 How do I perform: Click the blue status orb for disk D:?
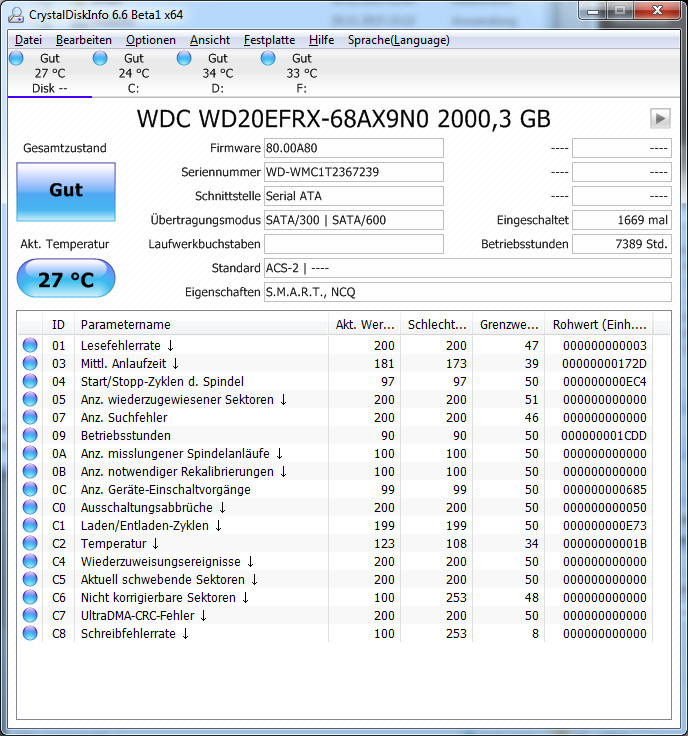point(184,58)
